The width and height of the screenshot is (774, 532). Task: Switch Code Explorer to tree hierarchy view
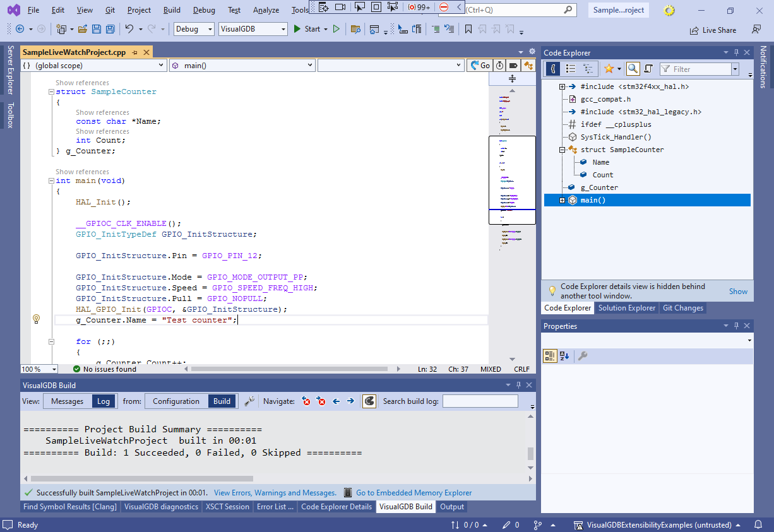588,69
